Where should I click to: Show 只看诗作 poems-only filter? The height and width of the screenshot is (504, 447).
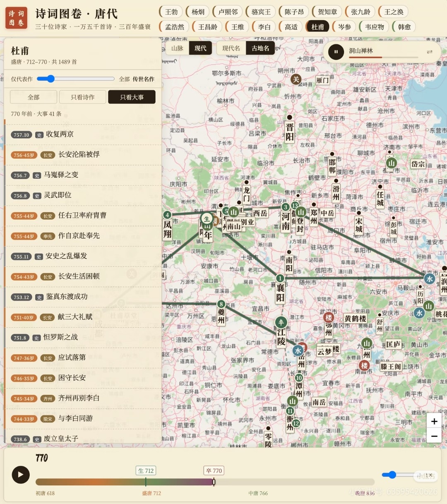(82, 97)
